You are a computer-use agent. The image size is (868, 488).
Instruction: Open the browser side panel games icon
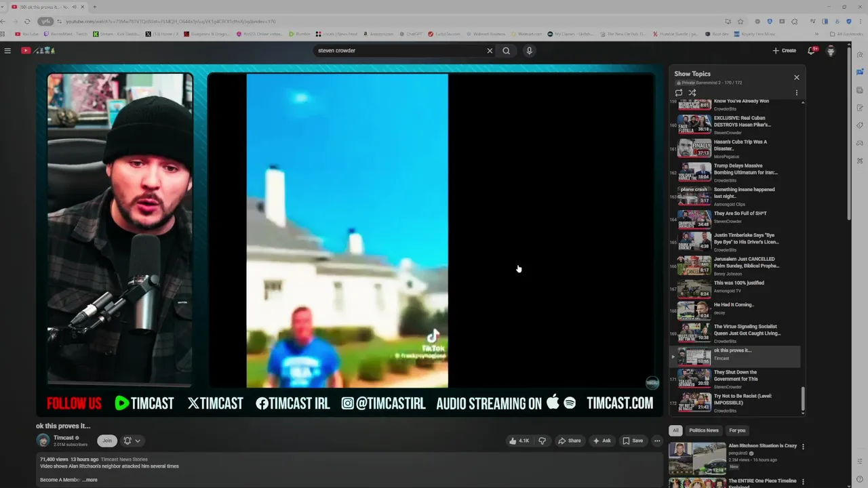(x=860, y=143)
